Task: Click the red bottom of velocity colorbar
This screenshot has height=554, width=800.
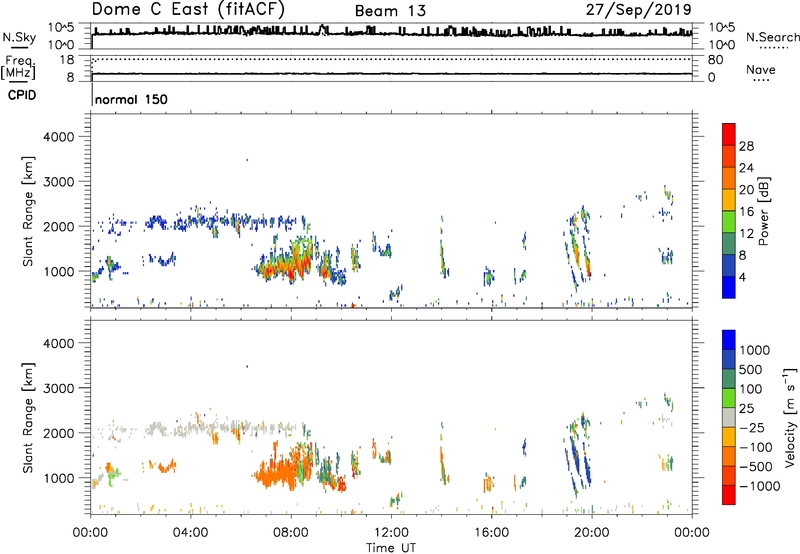Action: click(x=729, y=495)
